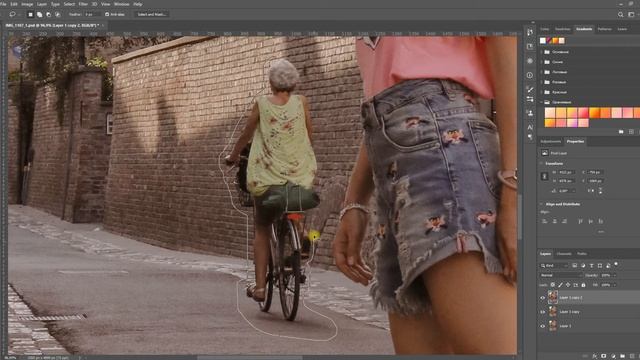Pick the purple-tinted gradient in second row
Image resolution: width=640 pixels, height=360 pixels.
coord(572,123)
